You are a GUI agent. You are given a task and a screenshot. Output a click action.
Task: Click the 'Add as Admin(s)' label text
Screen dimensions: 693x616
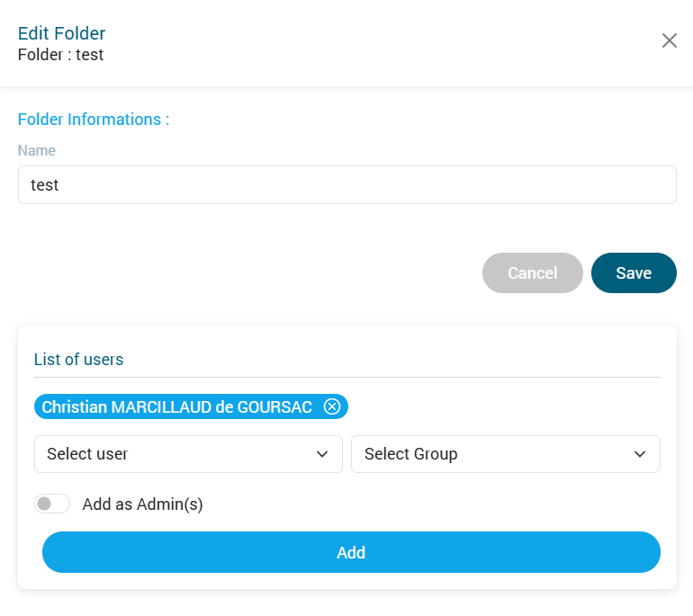coord(142,504)
